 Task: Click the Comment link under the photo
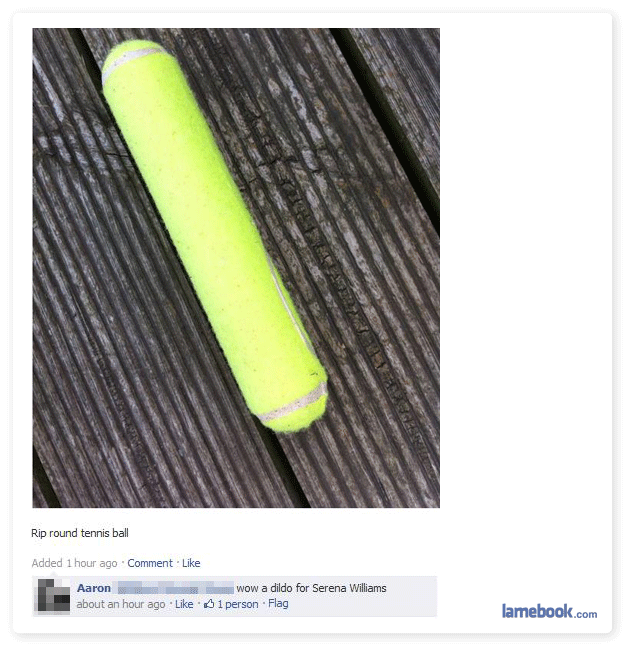[x=150, y=563]
